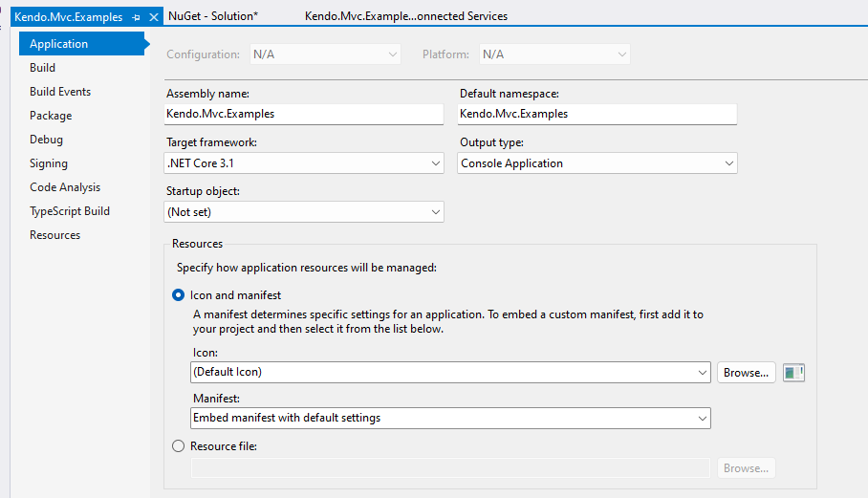Expand the Icon selection dropdown
Screen dimensions: 868x498
coord(450,372)
